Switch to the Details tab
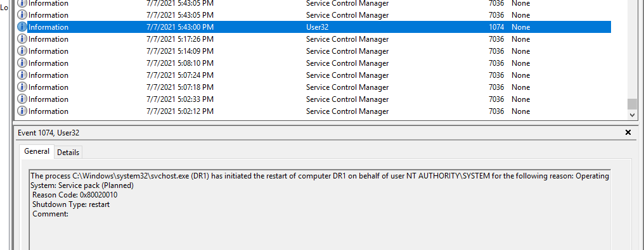Screen dimensions: 644x250 click(68, 153)
